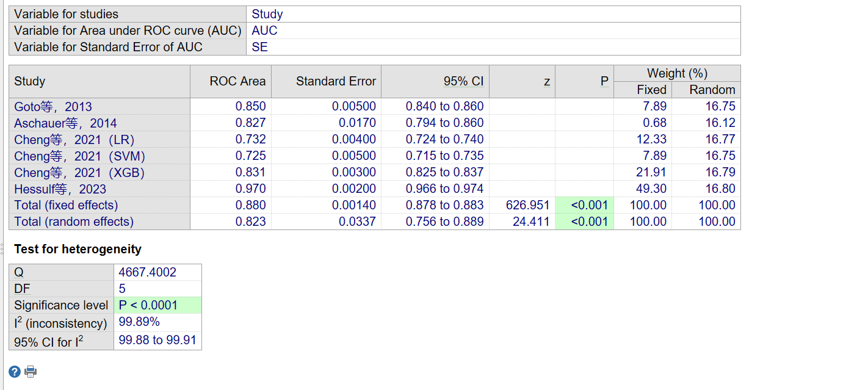Click the 'Total (fixed effects)' row label
868x390 pixels.
click(66, 206)
